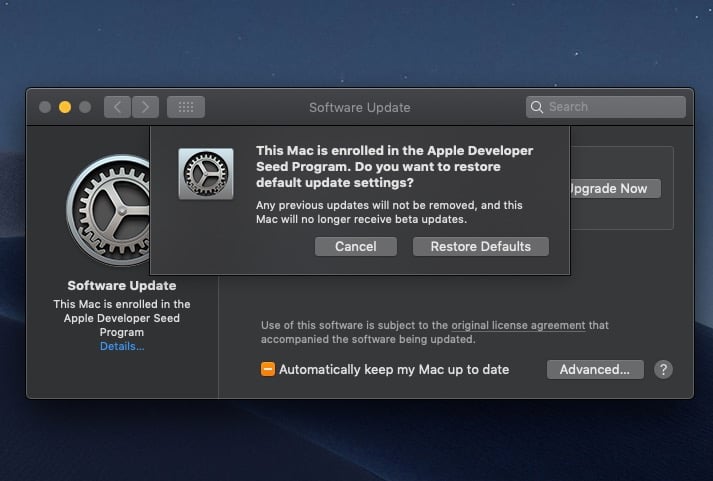Click the large Software Update gear icon
The height and width of the screenshot is (481, 713).
point(108,210)
